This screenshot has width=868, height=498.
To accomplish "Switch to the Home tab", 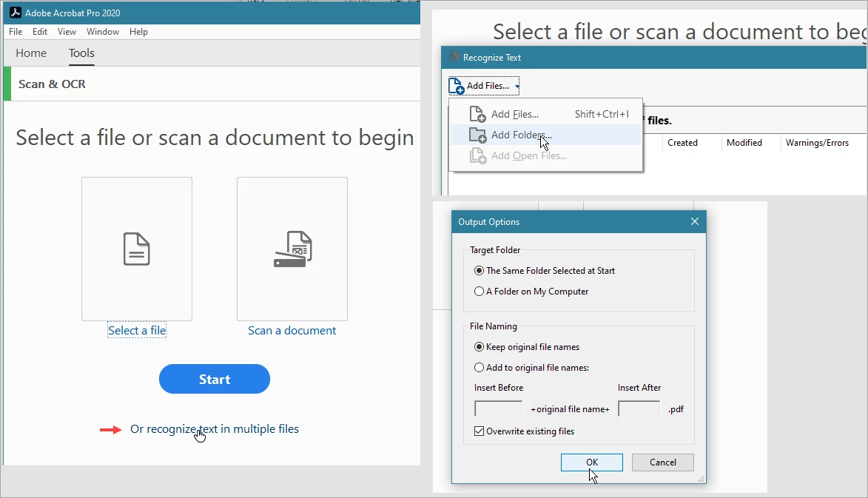I will click(x=31, y=53).
